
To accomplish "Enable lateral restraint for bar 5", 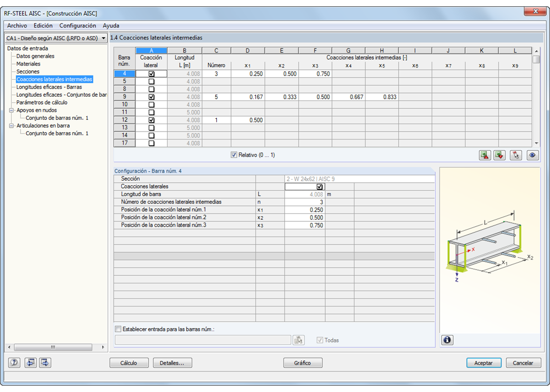I will (x=151, y=82).
